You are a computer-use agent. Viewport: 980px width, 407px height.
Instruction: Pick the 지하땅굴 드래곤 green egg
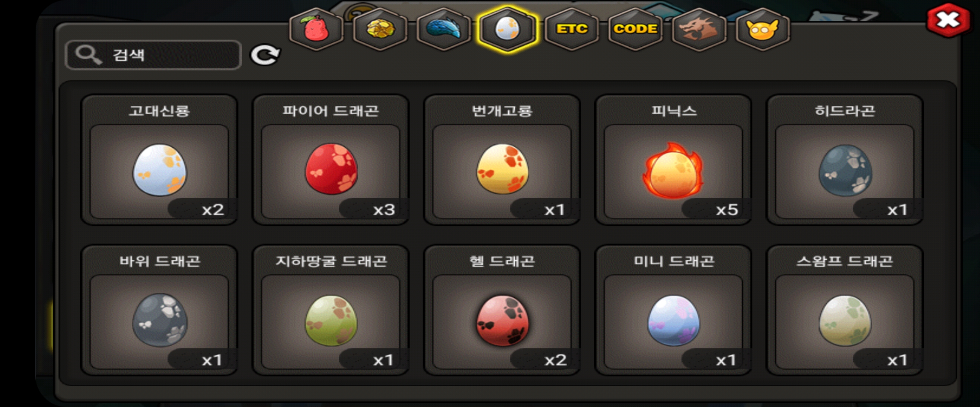point(330,310)
